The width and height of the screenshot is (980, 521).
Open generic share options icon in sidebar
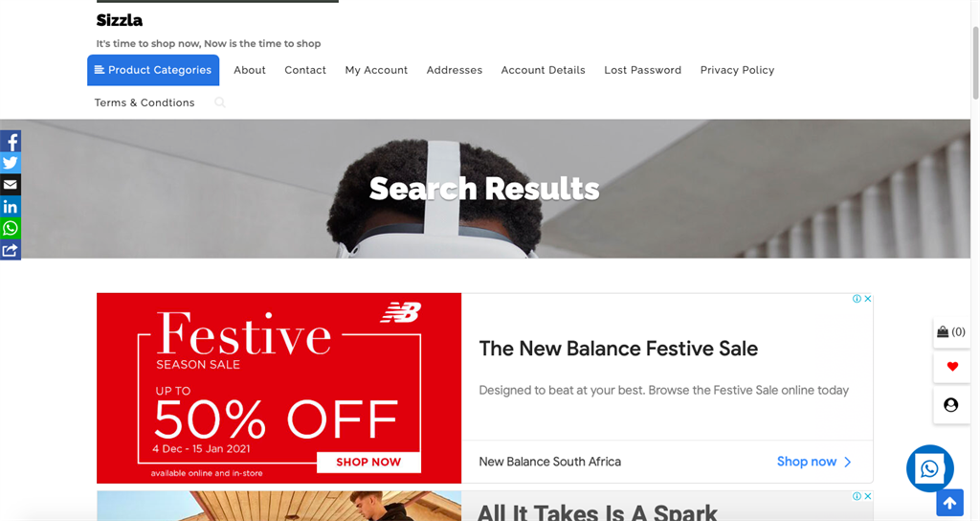(10, 250)
